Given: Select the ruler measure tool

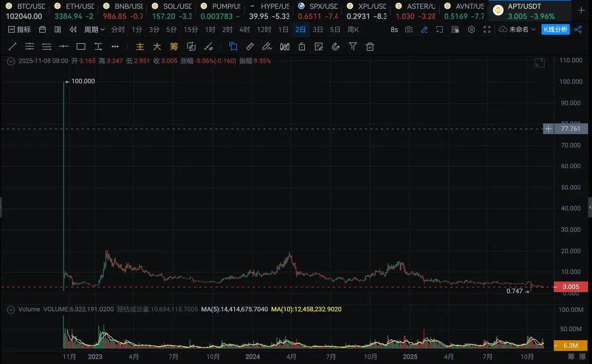Looking at the screenshot, I should (x=250, y=47).
